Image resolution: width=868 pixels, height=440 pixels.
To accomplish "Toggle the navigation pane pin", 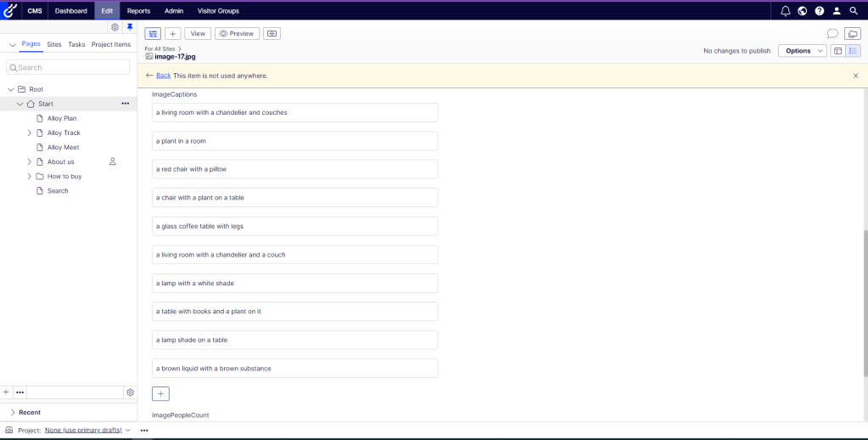I will 130,27.
